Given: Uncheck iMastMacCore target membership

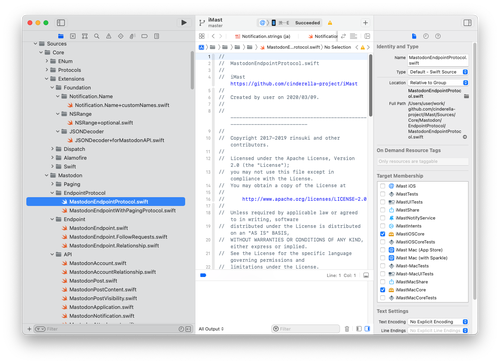Looking at the screenshot, I should coord(382,290).
